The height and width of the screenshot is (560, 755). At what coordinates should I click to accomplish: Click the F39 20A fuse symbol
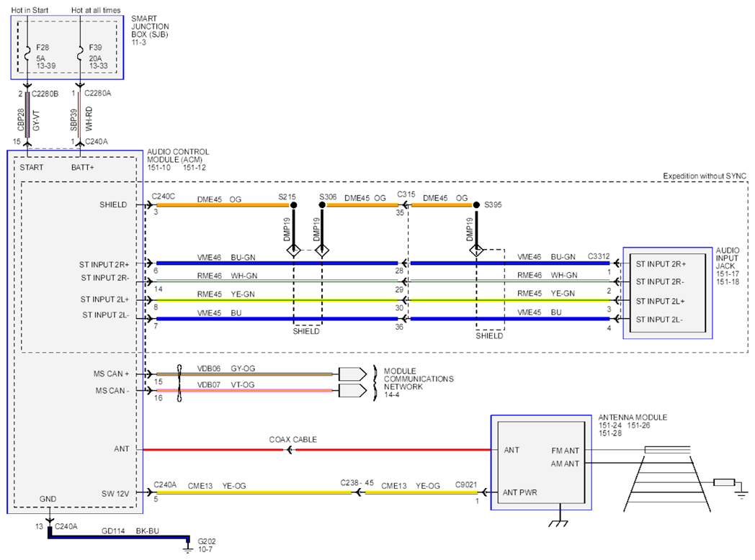(x=80, y=52)
